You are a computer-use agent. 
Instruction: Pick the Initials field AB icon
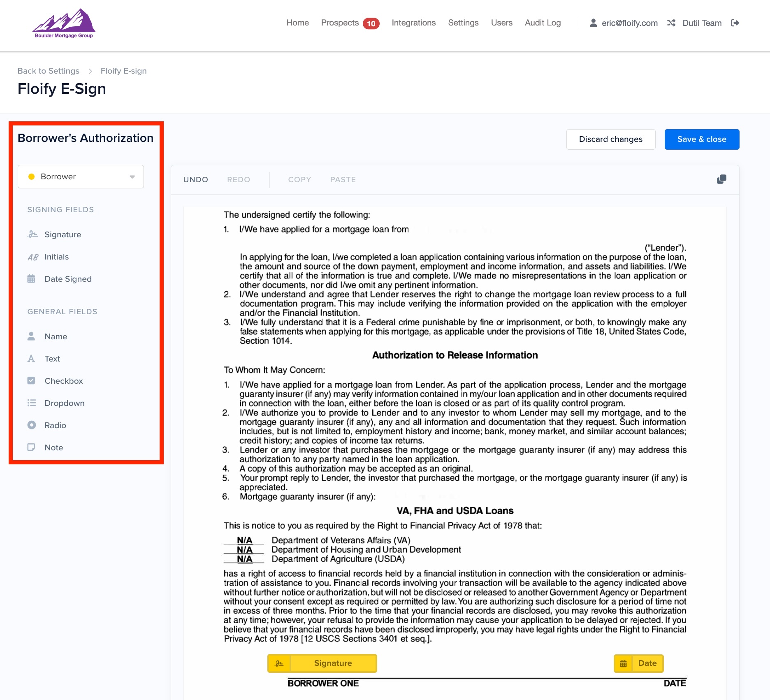pos(32,257)
